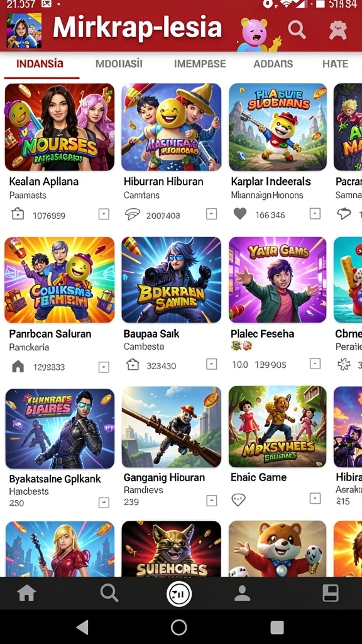Check the square box beside Baupaa Saık count

pyautogui.click(x=211, y=364)
